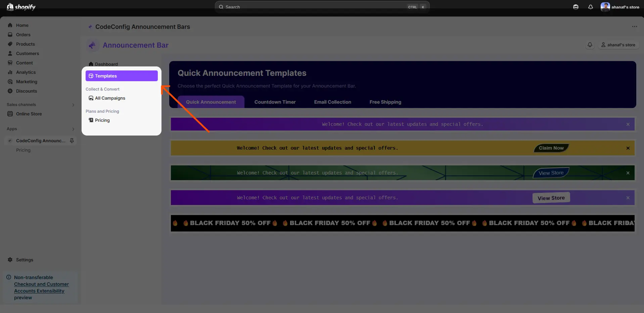This screenshot has height=313, width=644.
Task: Open Shopify notifications bell in top bar
Action: point(591,7)
